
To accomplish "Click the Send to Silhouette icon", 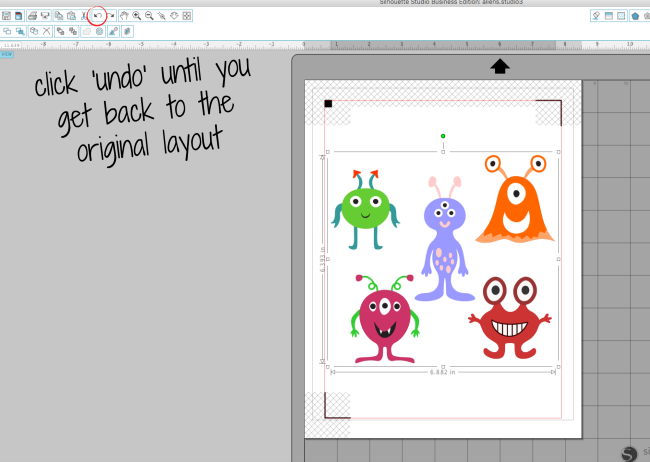I will 45,16.
